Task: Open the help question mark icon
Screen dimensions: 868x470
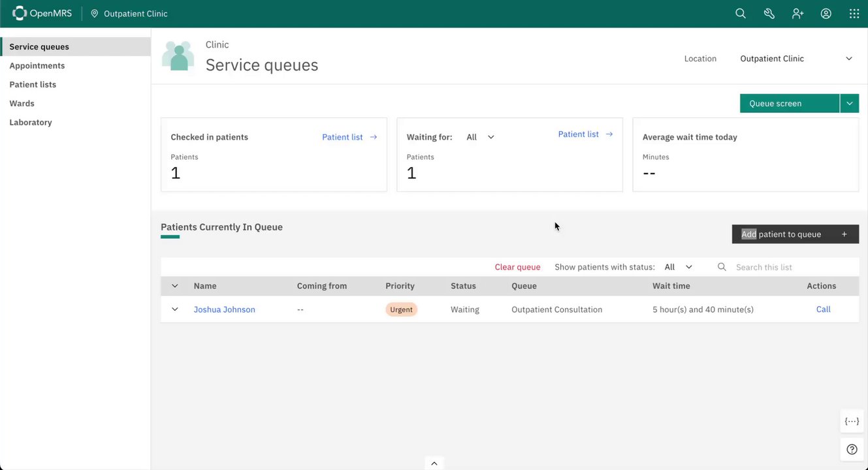Action: click(x=852, y=449)
